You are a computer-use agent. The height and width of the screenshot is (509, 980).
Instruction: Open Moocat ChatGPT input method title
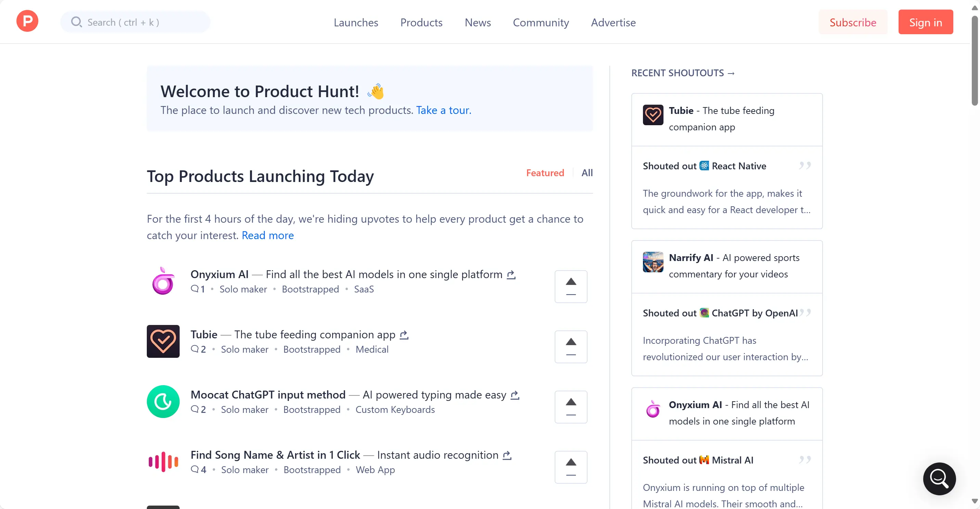pyautogui.click(x=268, y=394)
